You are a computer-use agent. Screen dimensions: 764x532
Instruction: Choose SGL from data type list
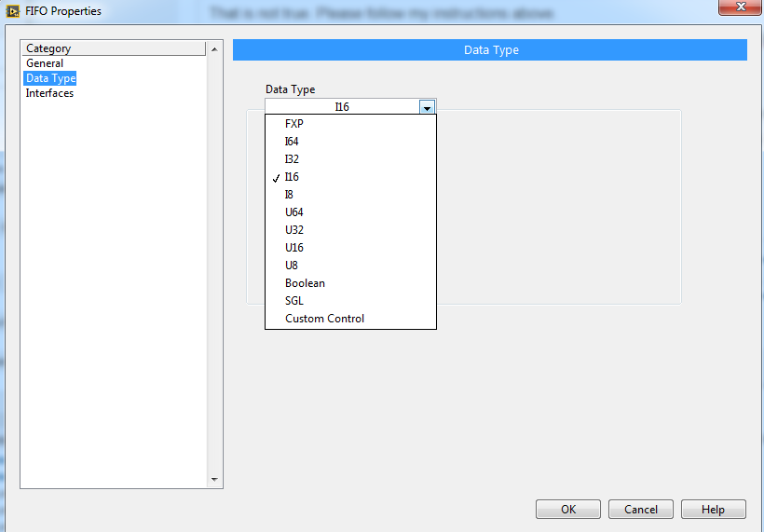[x=350, y=301]
